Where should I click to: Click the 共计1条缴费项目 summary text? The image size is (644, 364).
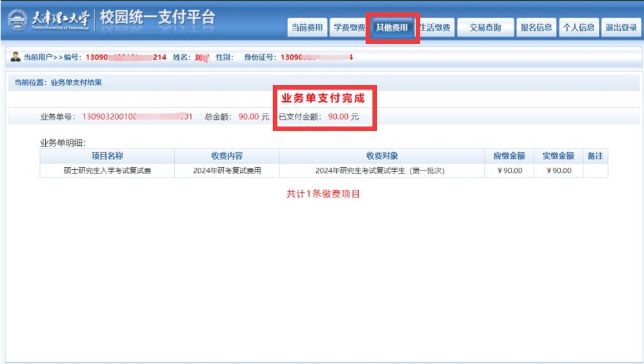[323, 194]
